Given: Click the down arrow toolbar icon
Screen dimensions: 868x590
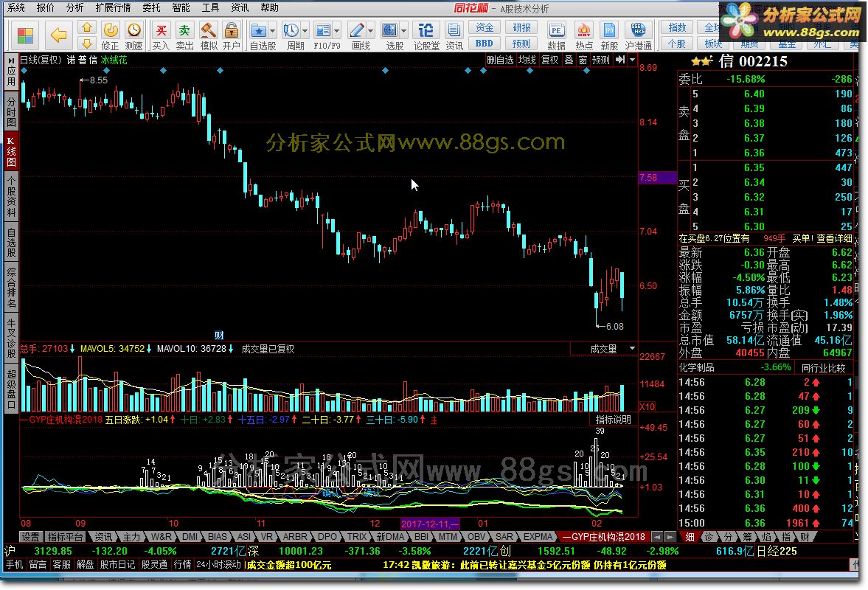Looking at the screenshot, I should (87, 44).
